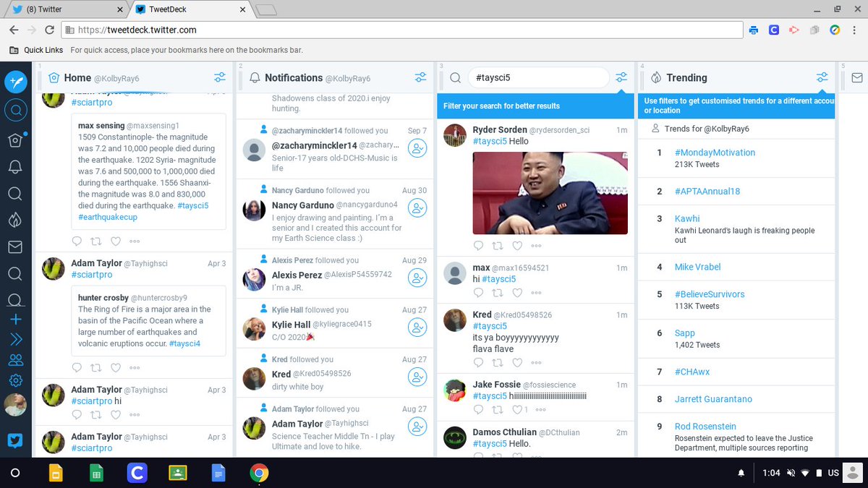868x488 pixels.
Task: Reply to hunter crosby Ring of Fire tweet
Action: coord(77,367)
